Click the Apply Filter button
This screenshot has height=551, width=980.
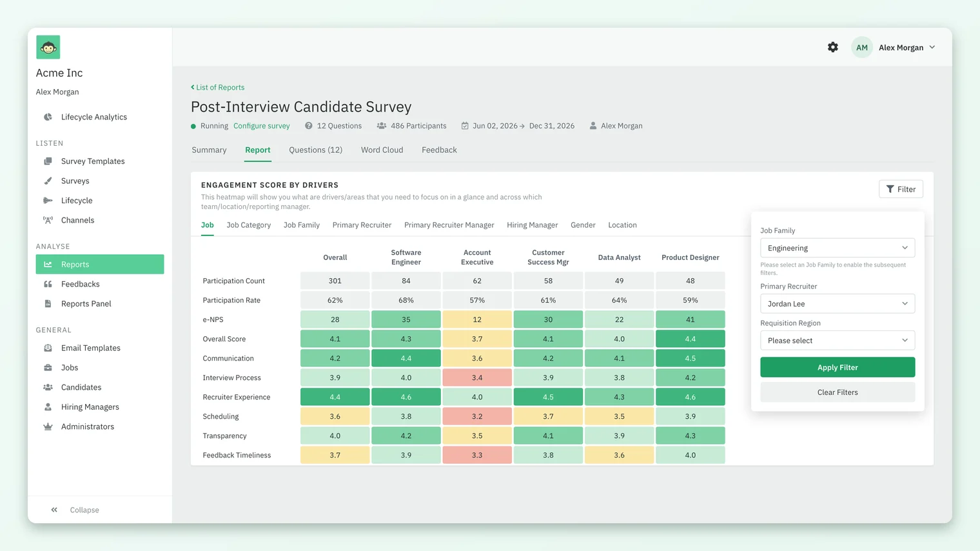point(838,367)
